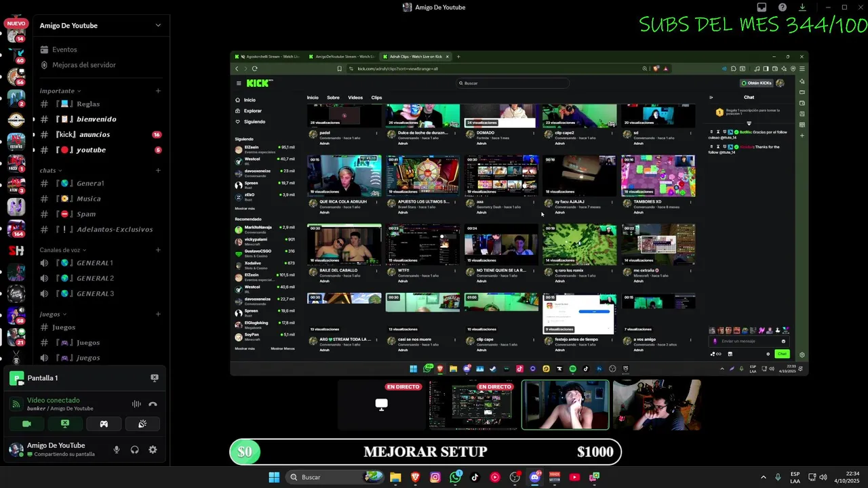Open WhatsApp from taskbar
868x488 pixels.
[455, 477]
